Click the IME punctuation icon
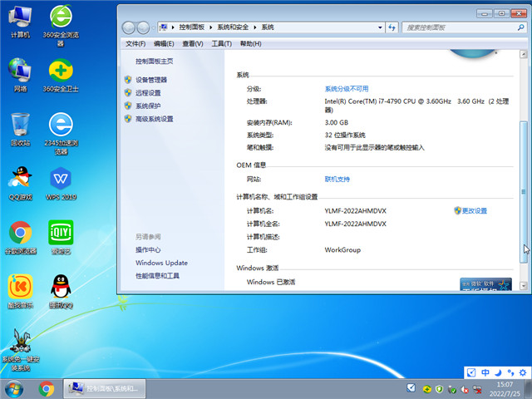Image resolution: width=532 pixels, height=399 pixels. click(510, 372)
